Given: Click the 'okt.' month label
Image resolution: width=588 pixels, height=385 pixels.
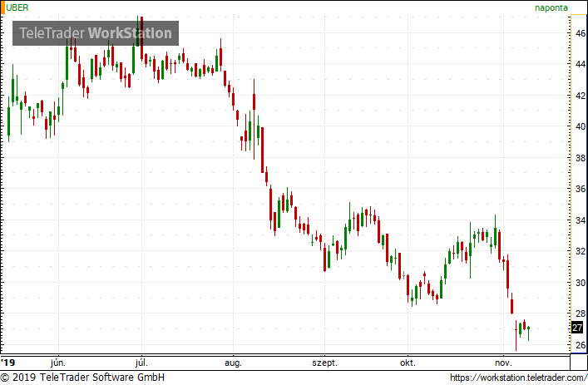Looking at the screenshot, I should coord(408,363).
